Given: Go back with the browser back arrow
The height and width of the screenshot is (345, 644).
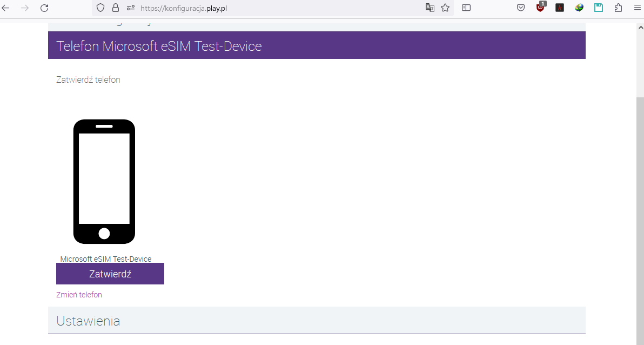Looking at the screenshot, I should point(6,8).
